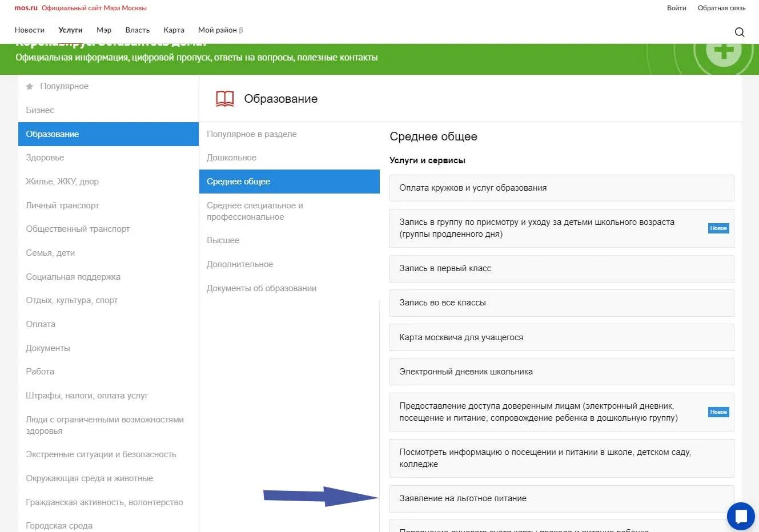Open Заявление на льготное питание service
Viewport: 759px width, 532px height.
561,498
